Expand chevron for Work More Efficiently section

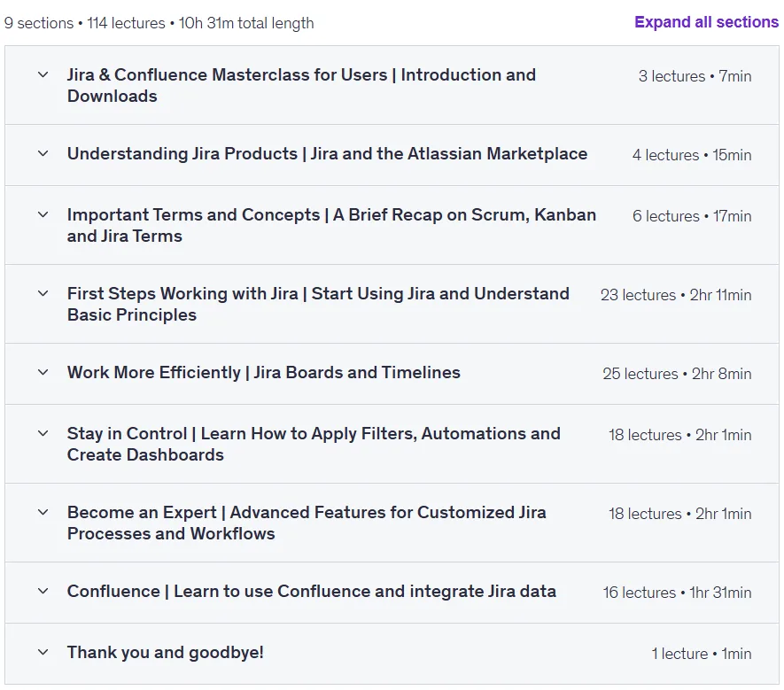[x=43, y=373]
